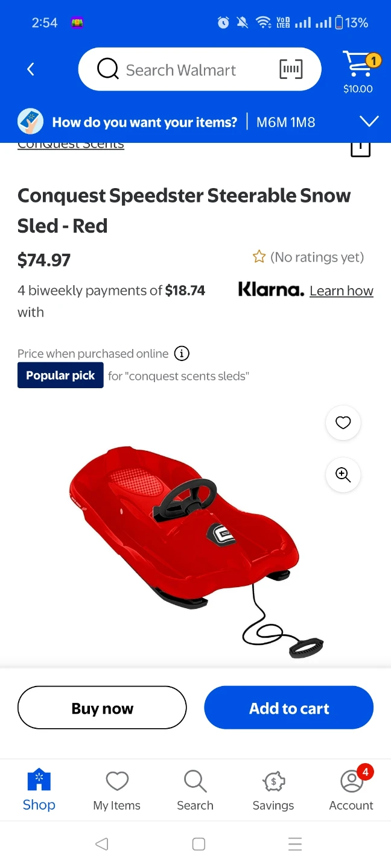This screenshot has width=391, height=868.
Task: Tap the Buy now button
Action: pyautogui.click(x=102, y=708)
